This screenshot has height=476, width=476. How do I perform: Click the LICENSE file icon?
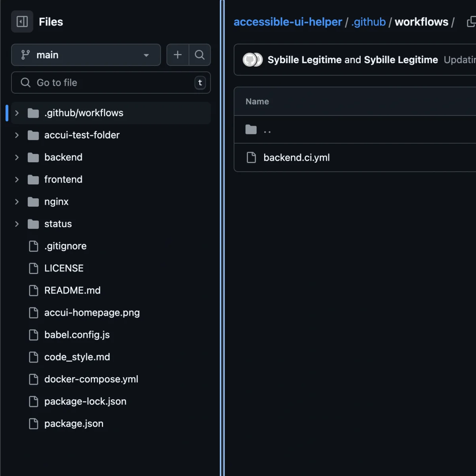point(34,269)
